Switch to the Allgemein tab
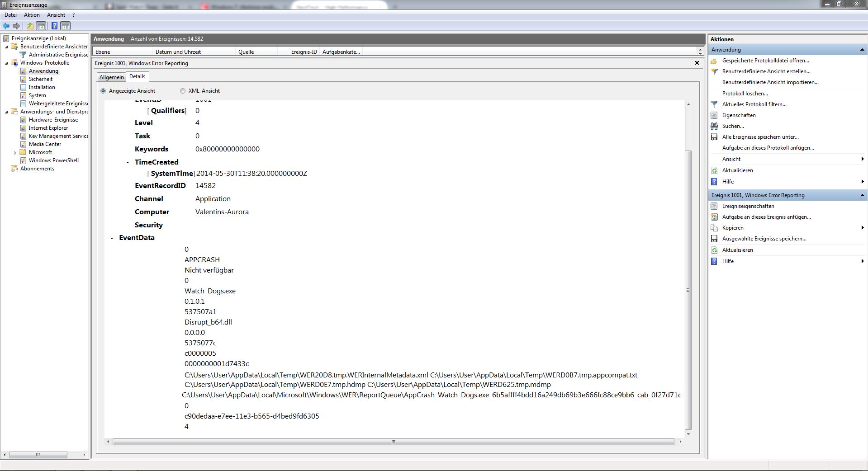Image resolution: width=868 pixels, height=471 pixels. click(111, 77)
